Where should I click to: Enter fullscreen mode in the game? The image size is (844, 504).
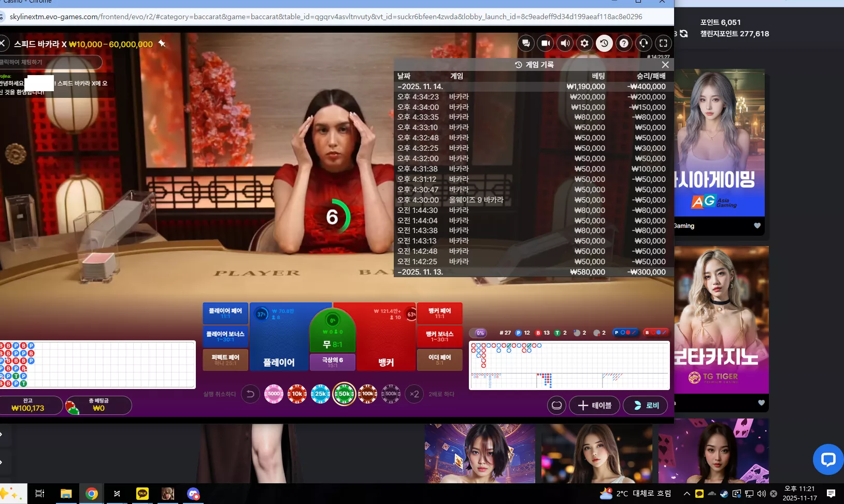pyautogui.click(x=663, y=44)
